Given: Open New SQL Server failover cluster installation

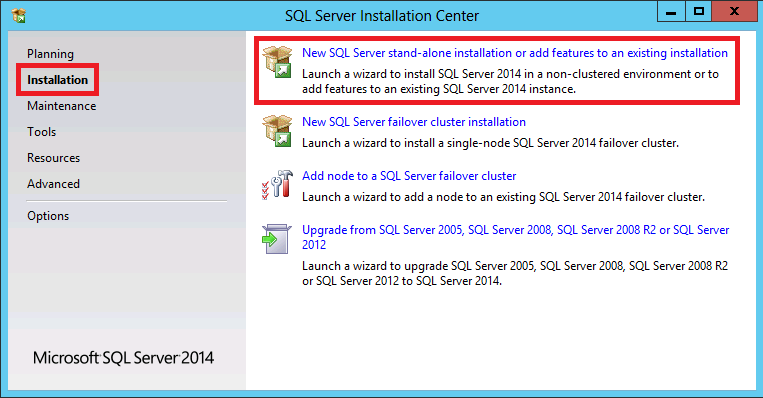Looking at the screenshot, I should click(x=414, y=122).
